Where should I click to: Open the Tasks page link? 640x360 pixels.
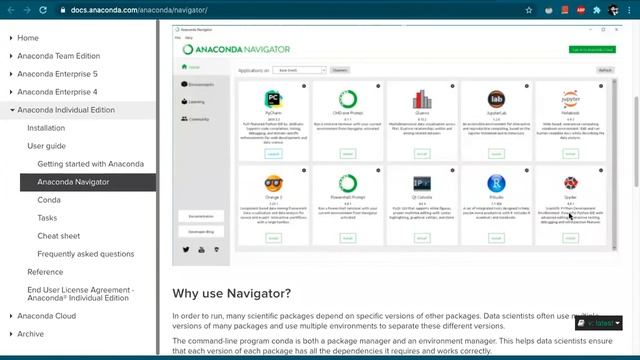coord(47,218)
